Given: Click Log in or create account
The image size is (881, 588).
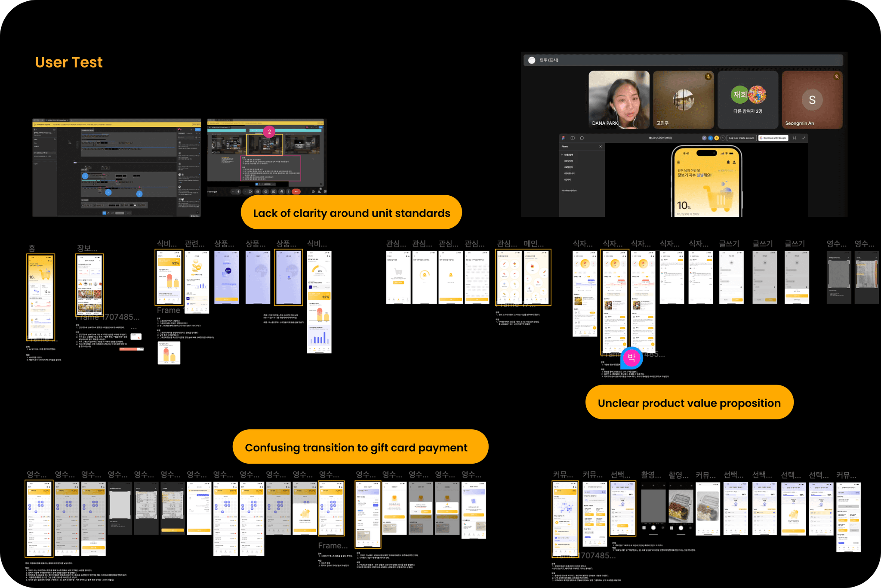Looking at the screenshot, I should [x=741, y=138].
